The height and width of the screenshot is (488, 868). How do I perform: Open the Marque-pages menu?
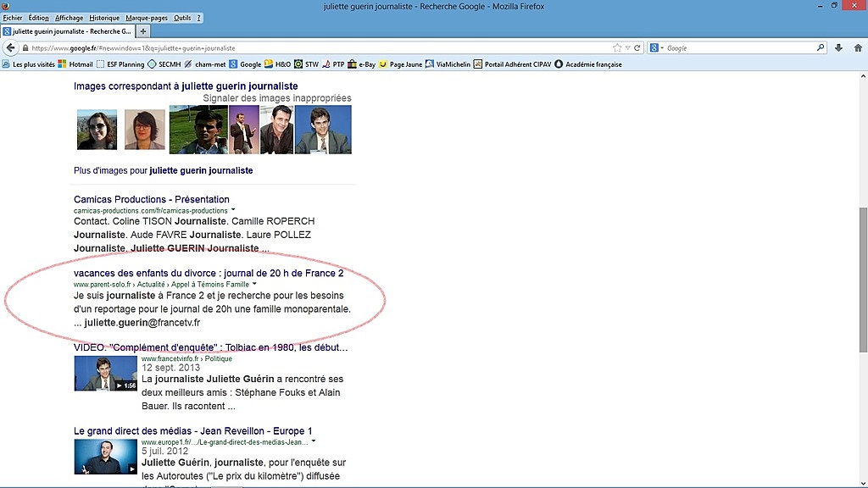click(x=146, y=18)
